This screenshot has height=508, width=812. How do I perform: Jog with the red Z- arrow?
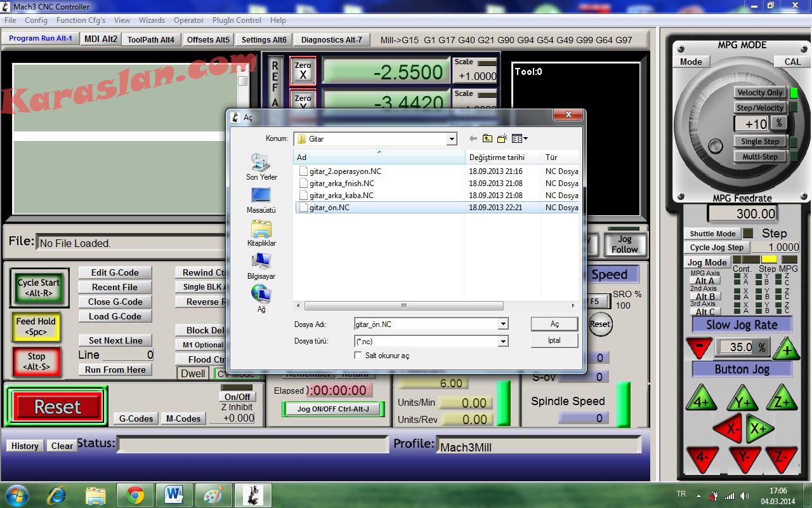coord(782,459)
